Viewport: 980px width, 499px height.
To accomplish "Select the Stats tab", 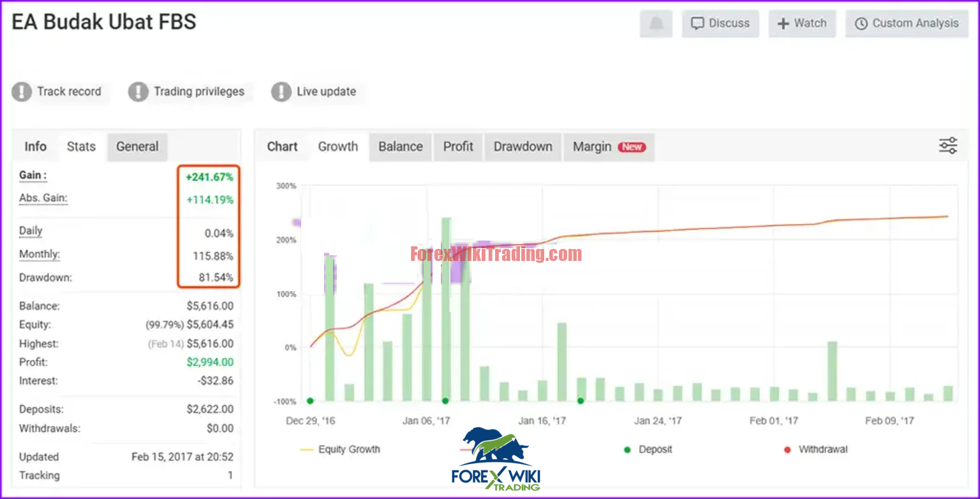I will pos(81,147).
